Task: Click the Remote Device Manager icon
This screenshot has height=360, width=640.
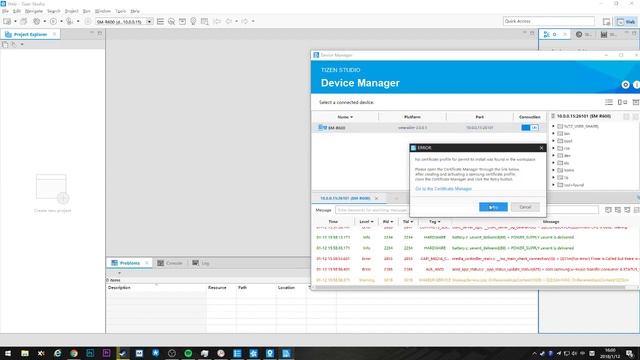Action: coord(622,102)
